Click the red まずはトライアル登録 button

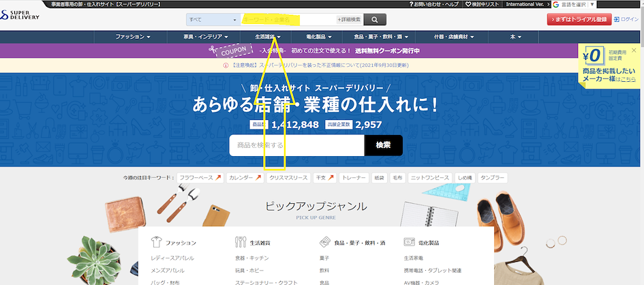[579, 19]
